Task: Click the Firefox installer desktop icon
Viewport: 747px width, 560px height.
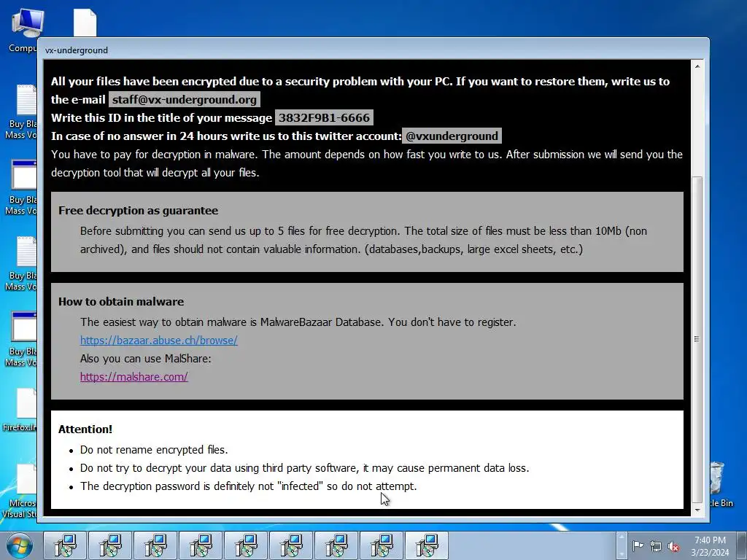Action: [x=20, y=410]
